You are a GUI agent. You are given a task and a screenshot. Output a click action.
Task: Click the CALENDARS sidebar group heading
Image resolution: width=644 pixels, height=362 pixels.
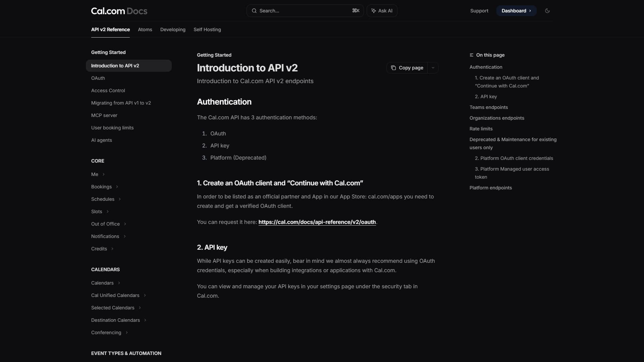105,269
